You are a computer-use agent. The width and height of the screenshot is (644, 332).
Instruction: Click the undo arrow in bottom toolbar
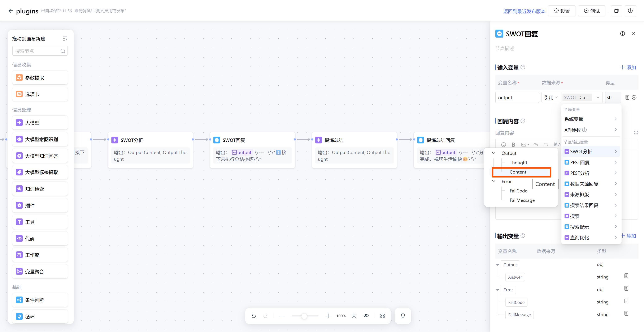253,316
